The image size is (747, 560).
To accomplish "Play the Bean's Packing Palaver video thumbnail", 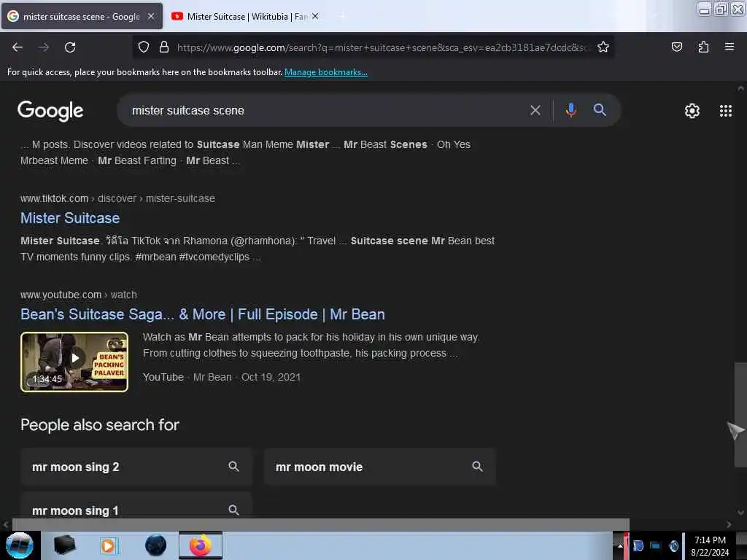I will click(x=74, y=362).
